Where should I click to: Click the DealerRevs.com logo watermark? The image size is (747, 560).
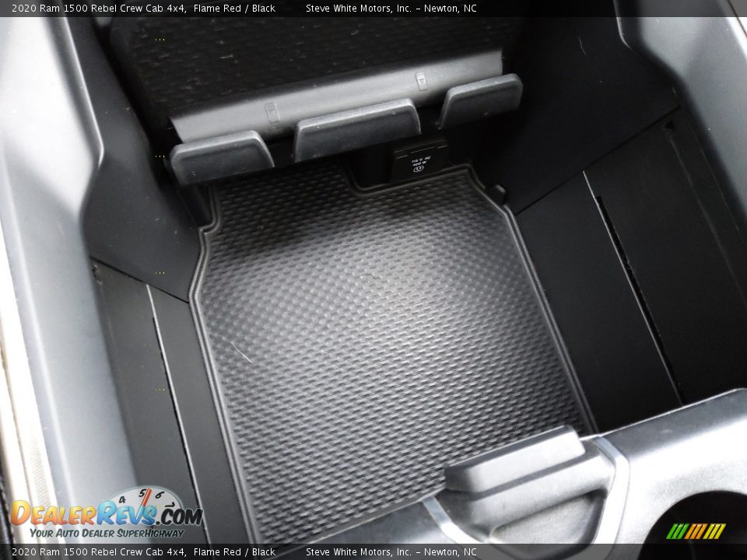click(x=105, y=513)
